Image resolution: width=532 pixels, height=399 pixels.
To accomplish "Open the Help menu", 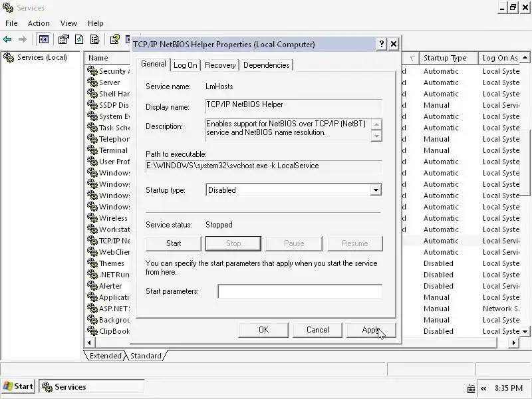I will 95,23.
